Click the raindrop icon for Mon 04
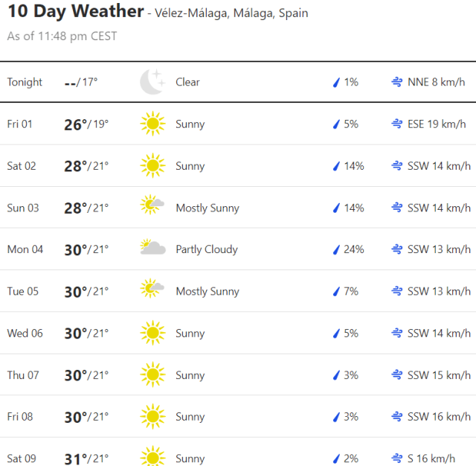 [x=336, y=249]
